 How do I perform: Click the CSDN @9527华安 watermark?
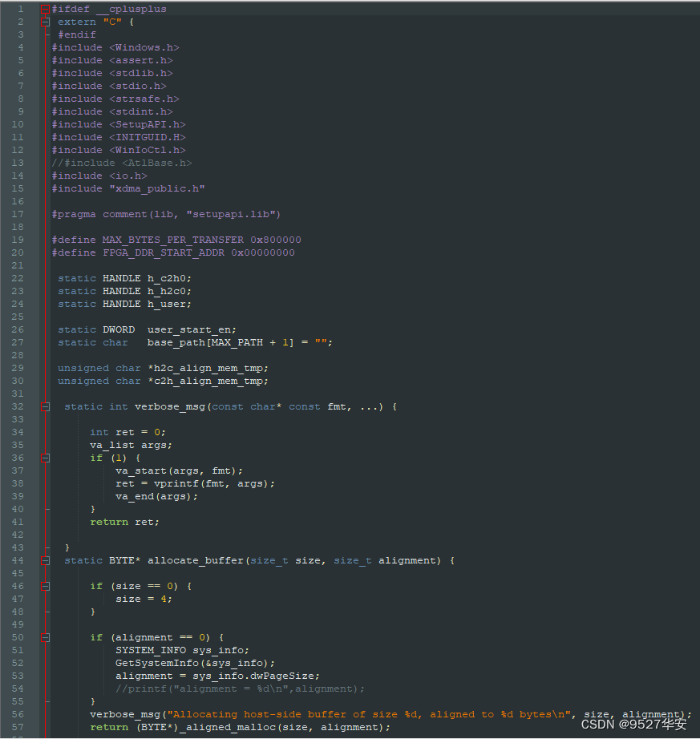tap(633, 724)
